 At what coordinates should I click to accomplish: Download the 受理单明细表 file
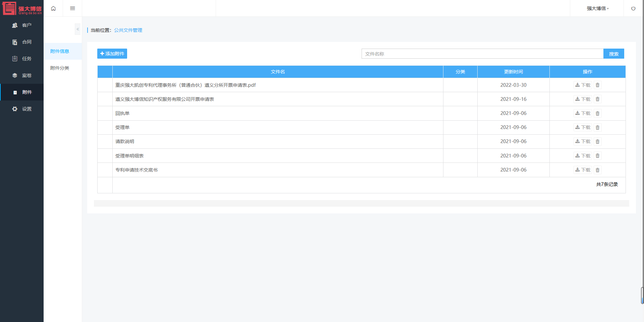[583, 156]
